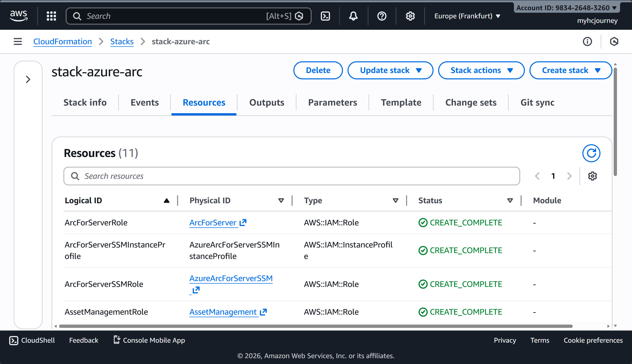
Task: Open the Stack actions dropdown
Action: click(481, 70)
